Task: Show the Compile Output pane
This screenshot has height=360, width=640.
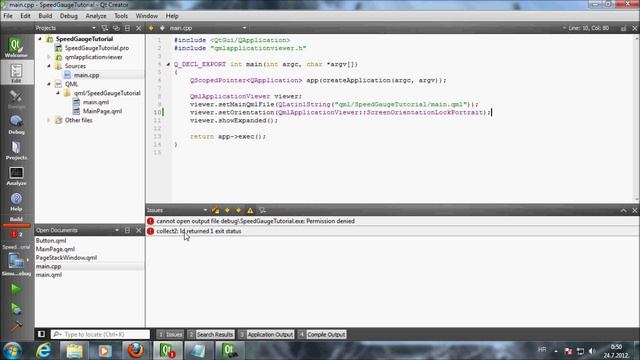Action: pyautogui.click(x=322, y=334)
